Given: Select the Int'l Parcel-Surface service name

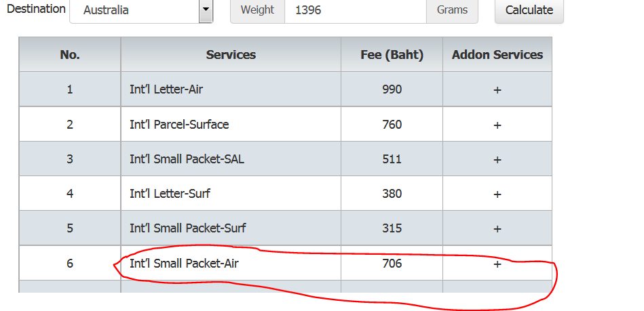Looking at the screenshot, I should pyautogui.click(x=179, y=125).
